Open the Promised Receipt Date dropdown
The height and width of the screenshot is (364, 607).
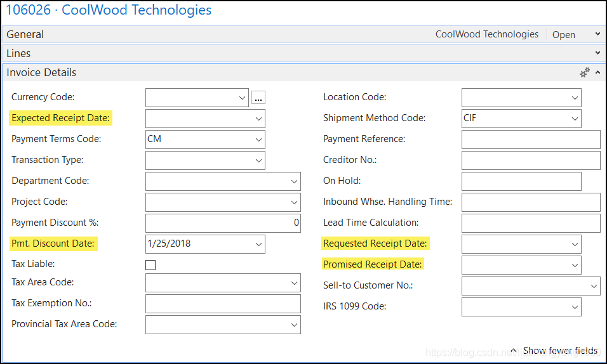point(575,265)
